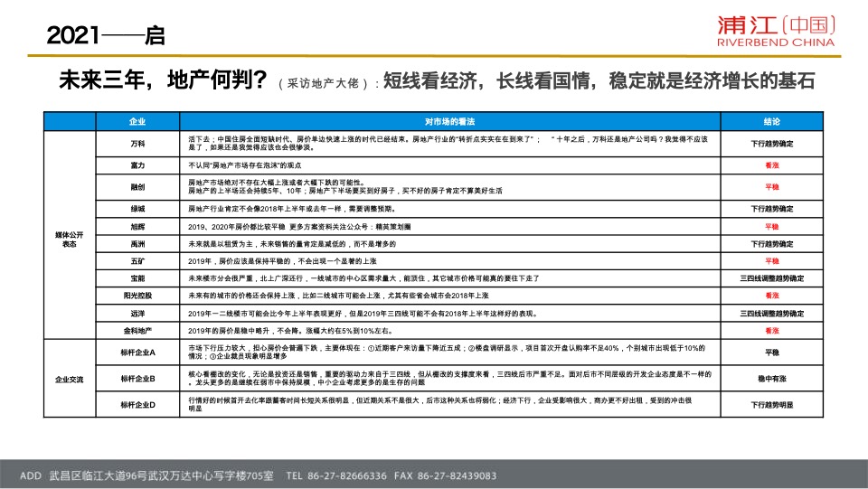
Task: Click the 结论 column header
Action: [771, 122]
